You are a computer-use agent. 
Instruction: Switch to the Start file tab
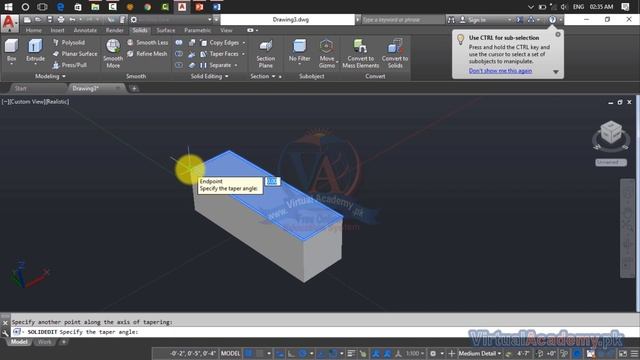tap(20, 88)
